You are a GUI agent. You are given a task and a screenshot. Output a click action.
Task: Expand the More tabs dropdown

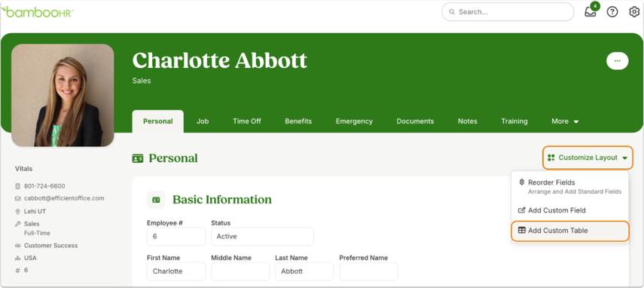click(x=565, y=121)
